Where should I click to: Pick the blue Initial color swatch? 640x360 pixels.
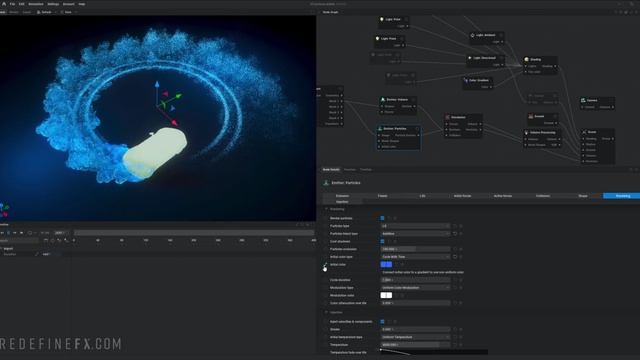tap(386, 264)
